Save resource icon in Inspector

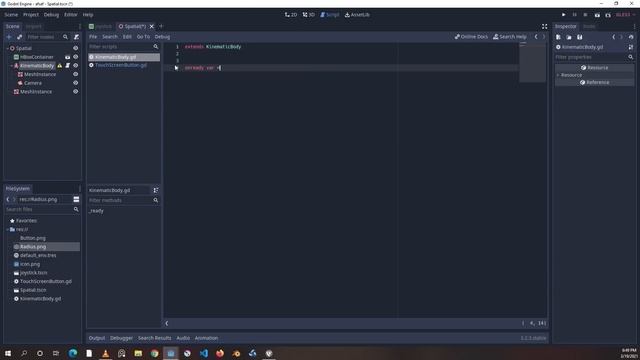(x=580, y=37)
